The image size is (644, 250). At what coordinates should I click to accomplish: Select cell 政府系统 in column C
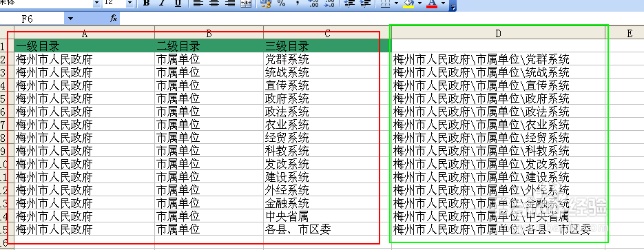tap(327, 98)
